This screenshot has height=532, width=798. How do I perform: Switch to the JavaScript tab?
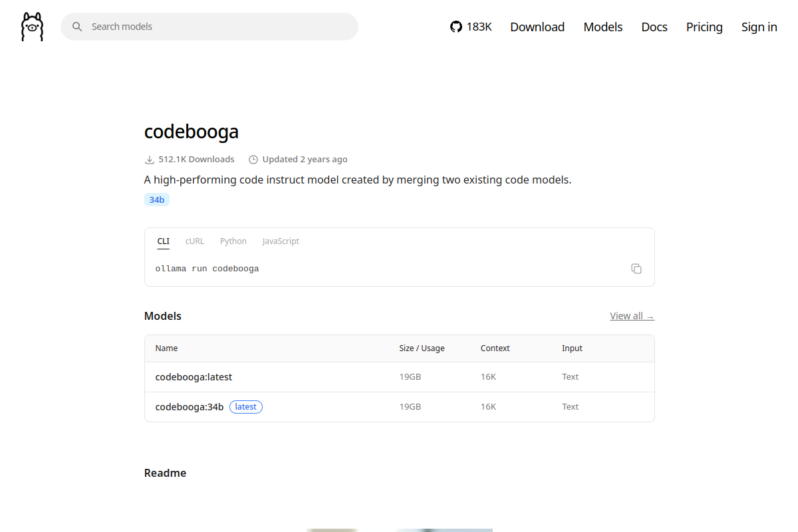[x=281, y=241]
